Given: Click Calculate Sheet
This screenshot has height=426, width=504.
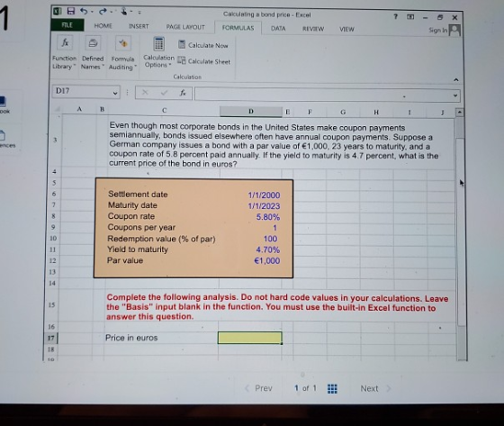Looking at the screenshot, I should [x=204, y=61].
